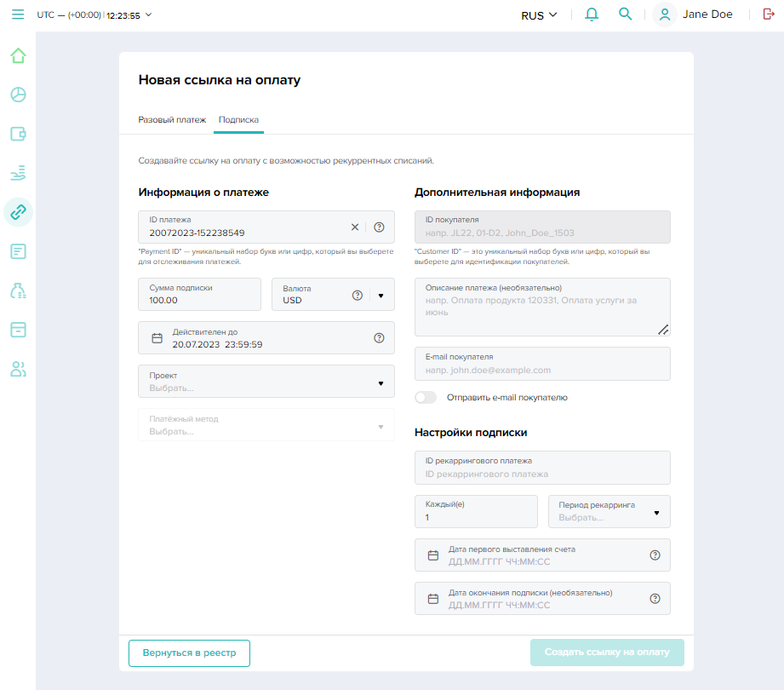Show help for Действителен до field
Screen dimensions: 784x690
pos(379,338)
